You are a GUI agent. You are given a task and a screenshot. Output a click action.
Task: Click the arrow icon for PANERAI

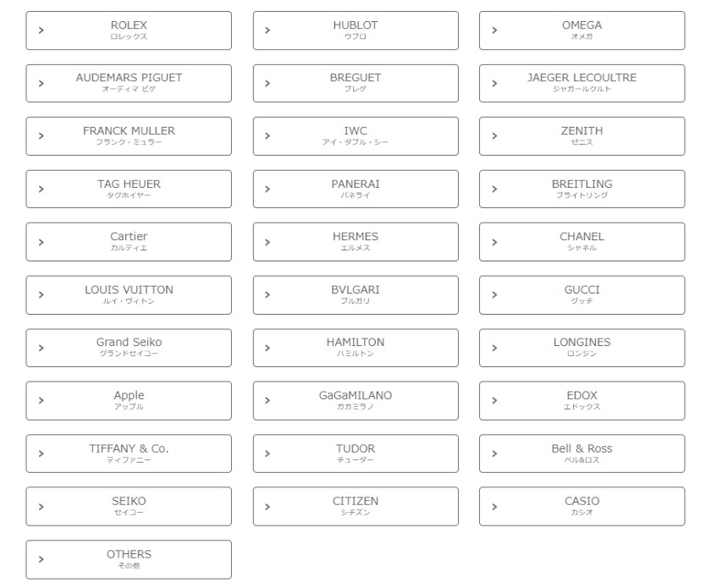(267, 190)
